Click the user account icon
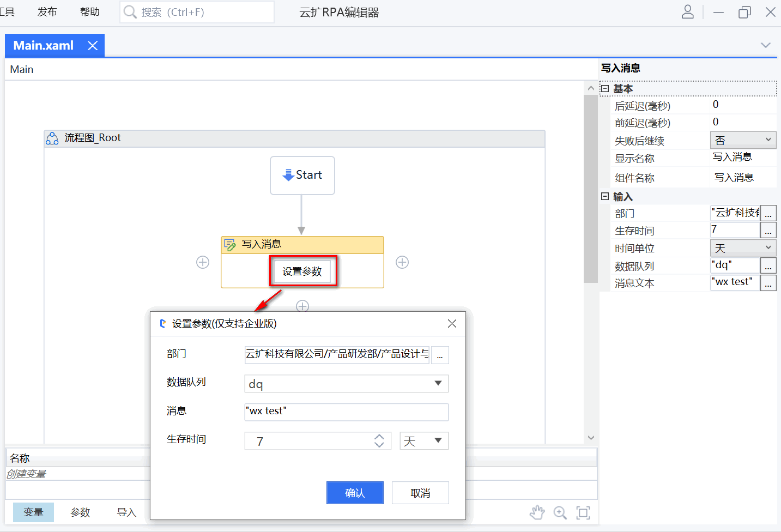The width and height of the screenshot is (781, 532). click(688, 12)
